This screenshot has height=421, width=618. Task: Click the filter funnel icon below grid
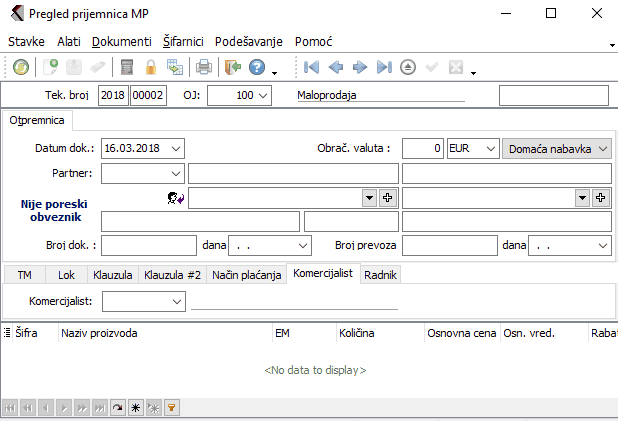(x=171, y=408)
